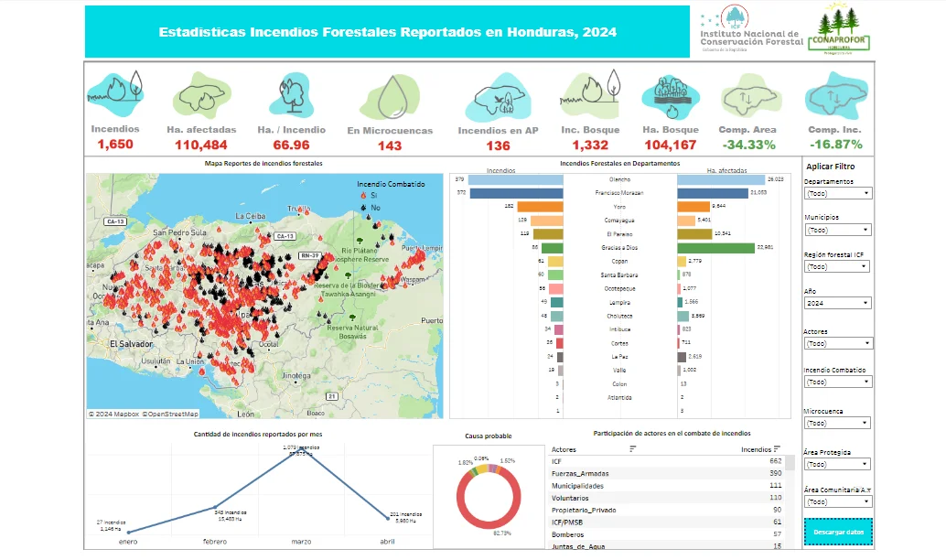
Task: Click the Comp. Inc. arrows map icon
Action: pos(834,93)
